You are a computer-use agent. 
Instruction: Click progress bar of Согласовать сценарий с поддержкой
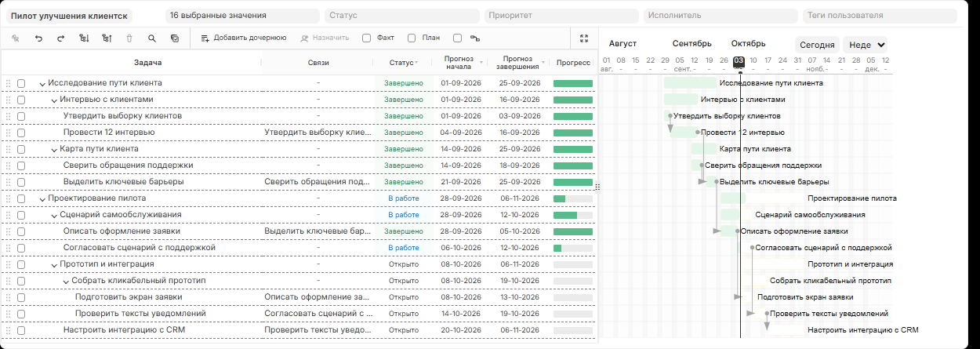click(573, 248)
